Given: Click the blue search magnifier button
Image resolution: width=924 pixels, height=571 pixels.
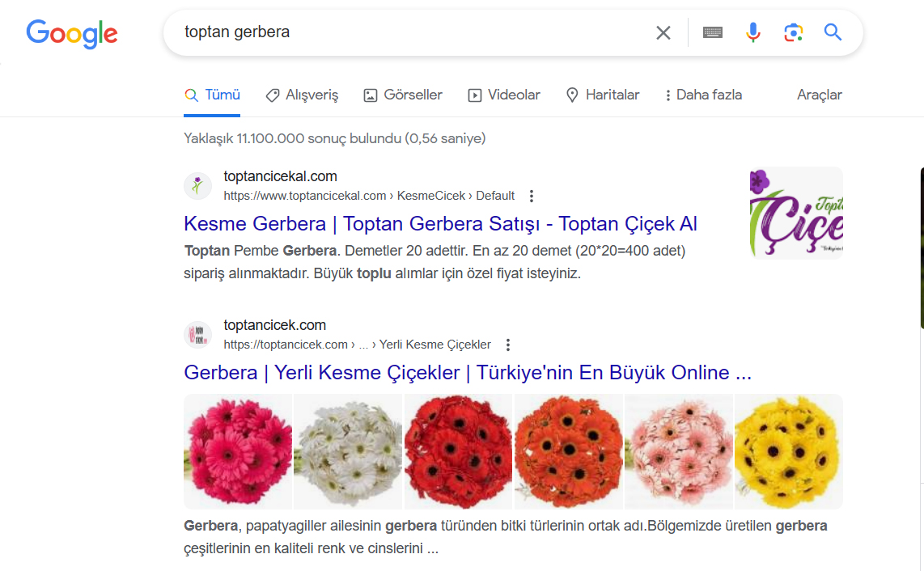Looking at the screenshot, I should (x=833, y=32).
